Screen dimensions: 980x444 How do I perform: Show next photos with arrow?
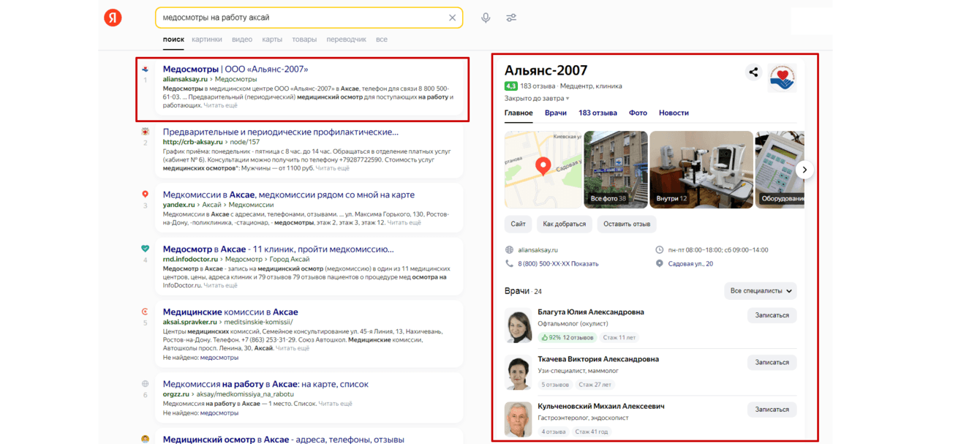click(804, 170)
